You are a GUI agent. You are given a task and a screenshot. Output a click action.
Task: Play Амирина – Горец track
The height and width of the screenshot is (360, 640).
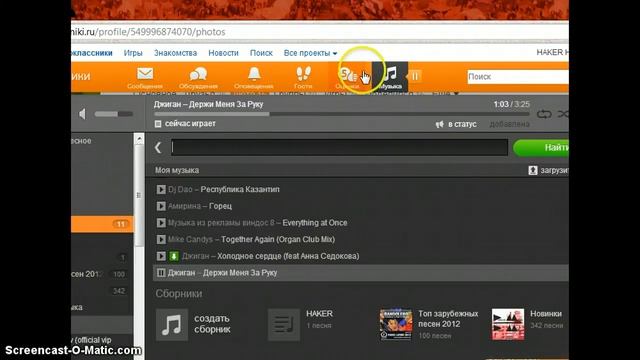[x=161, y=206]
